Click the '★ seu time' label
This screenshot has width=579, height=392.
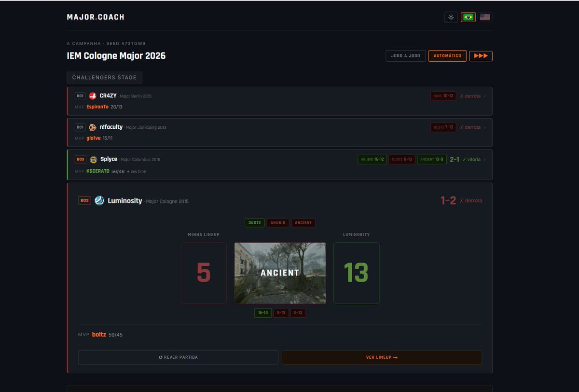136,171
